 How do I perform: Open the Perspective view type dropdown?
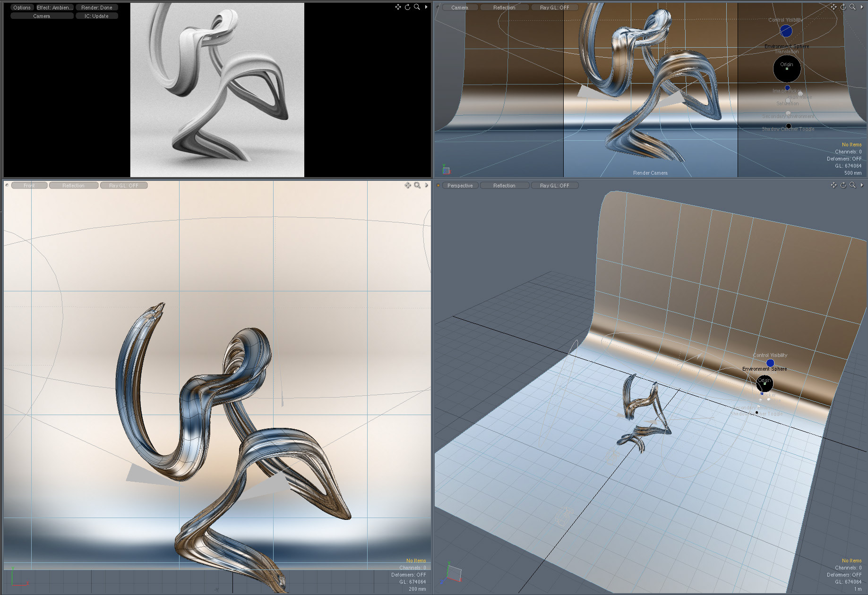(x=460, y=186)
